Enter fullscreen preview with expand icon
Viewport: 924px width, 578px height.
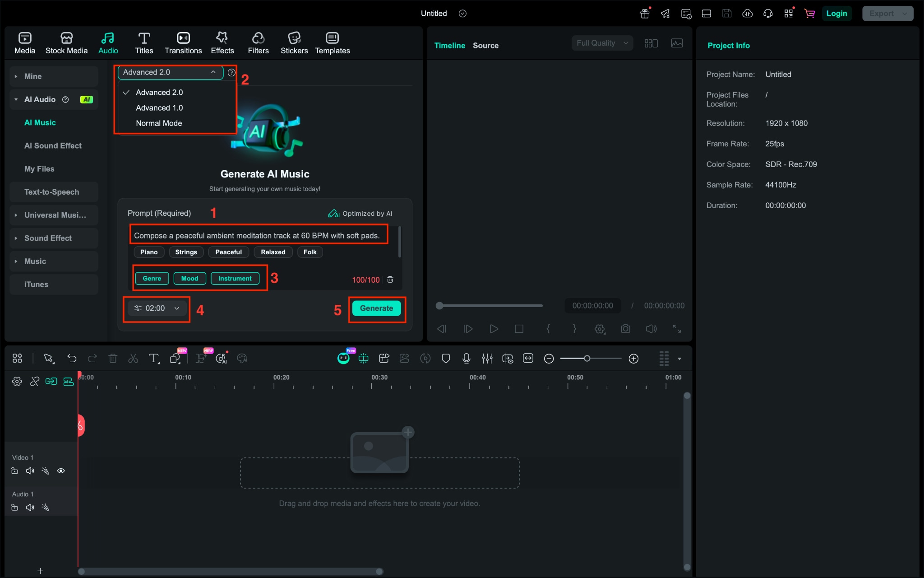[x=677, y=329]
